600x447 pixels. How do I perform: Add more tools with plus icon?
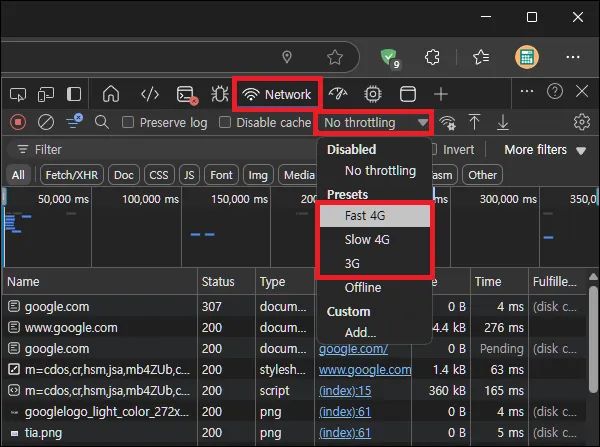coord(441,94)
